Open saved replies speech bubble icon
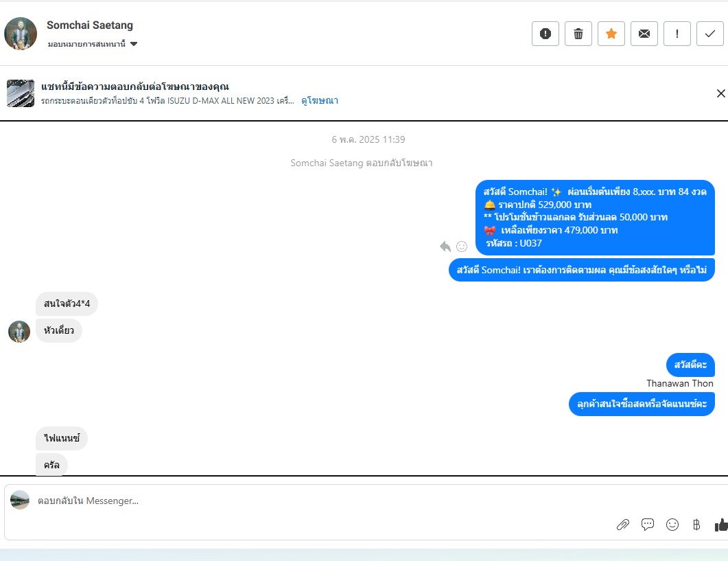This screenshot has height=561, width=728. click(x=647, y=525)
